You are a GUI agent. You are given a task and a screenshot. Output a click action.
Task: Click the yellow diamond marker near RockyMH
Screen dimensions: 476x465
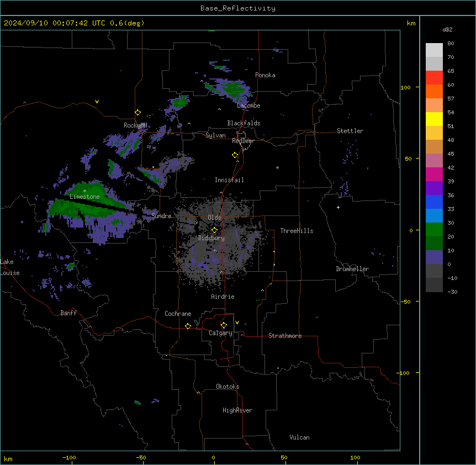tap(137, 112)
